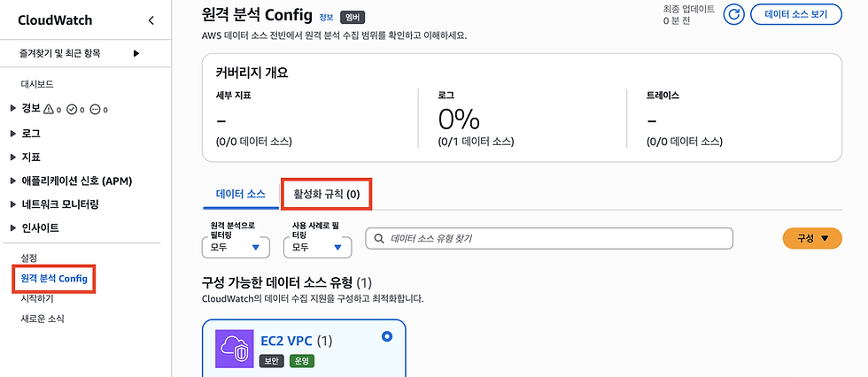Collapse the CloudWatch sidebar with the chevron
The width and height of the screenshot is (868, 377).
[151, 20]
